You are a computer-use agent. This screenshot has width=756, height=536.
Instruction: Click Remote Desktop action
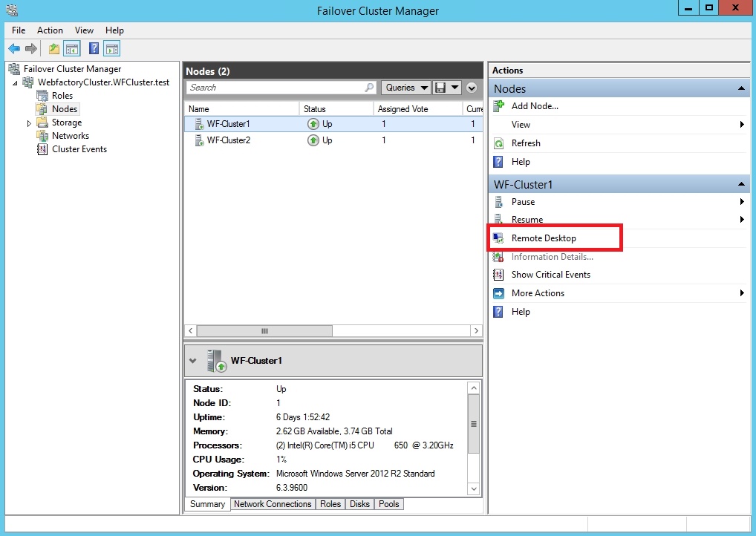(x=544, y=238)
